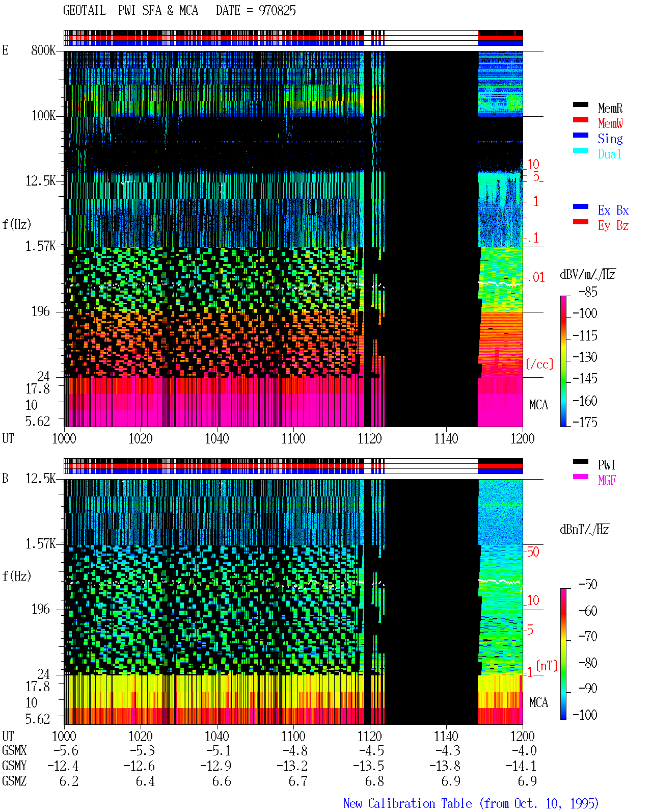Click the B field spectrogram panel

[x=293, y=602]
